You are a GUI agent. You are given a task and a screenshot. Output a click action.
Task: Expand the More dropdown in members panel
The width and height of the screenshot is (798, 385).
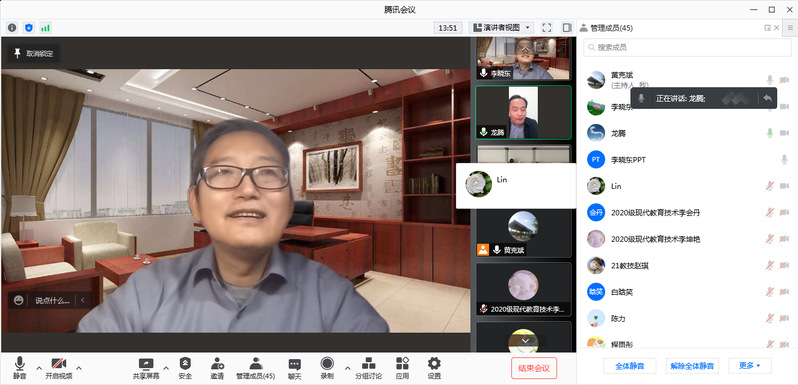(750, 366)
